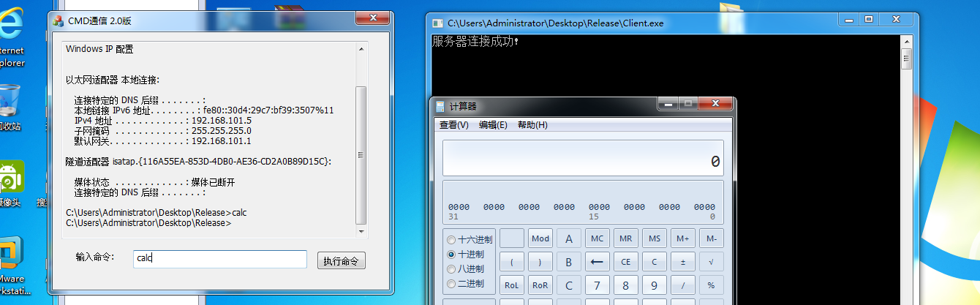Click the percent calculator button
This screenshot has height=305, width=980.
click(711, 285)
